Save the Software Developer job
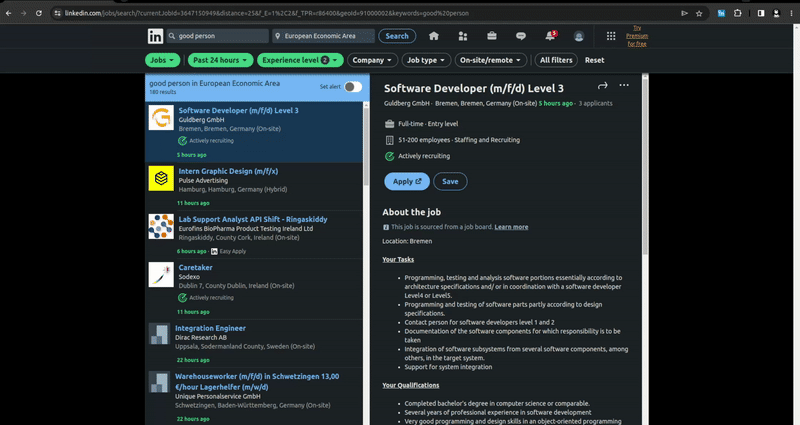This screenshot has width=800, height=425. click(x=450, y=181)
